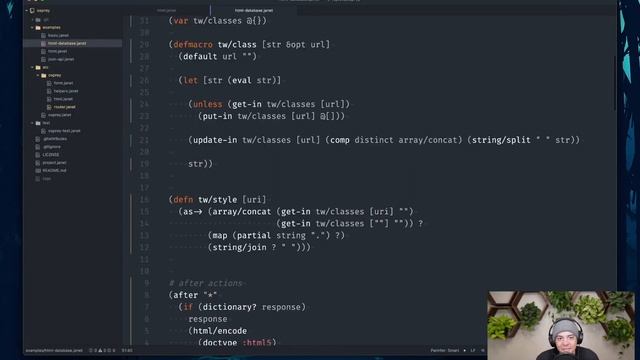Click the "defn" keyword before tw/style

pyautogui.click(x=183, y=200)
